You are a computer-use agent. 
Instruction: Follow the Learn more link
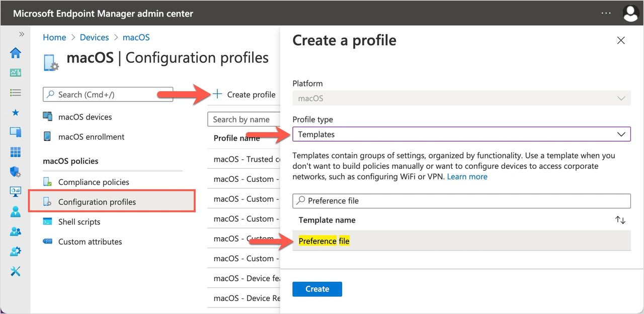point(467,176)
